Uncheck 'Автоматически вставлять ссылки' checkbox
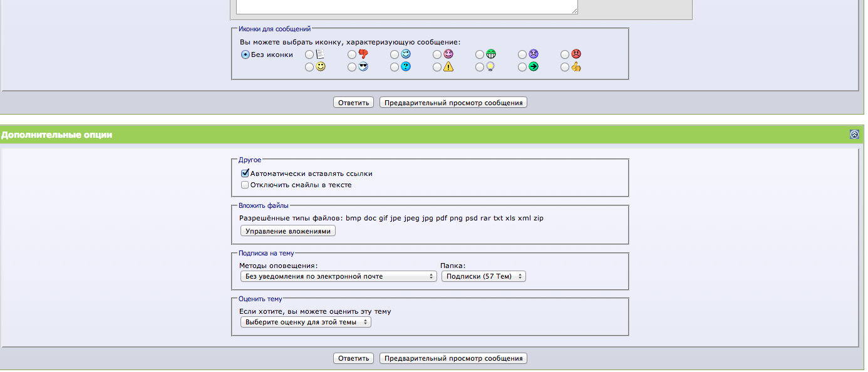Viewport: 868px width, 372px height. pyautogui.click(x=245, y=173)
